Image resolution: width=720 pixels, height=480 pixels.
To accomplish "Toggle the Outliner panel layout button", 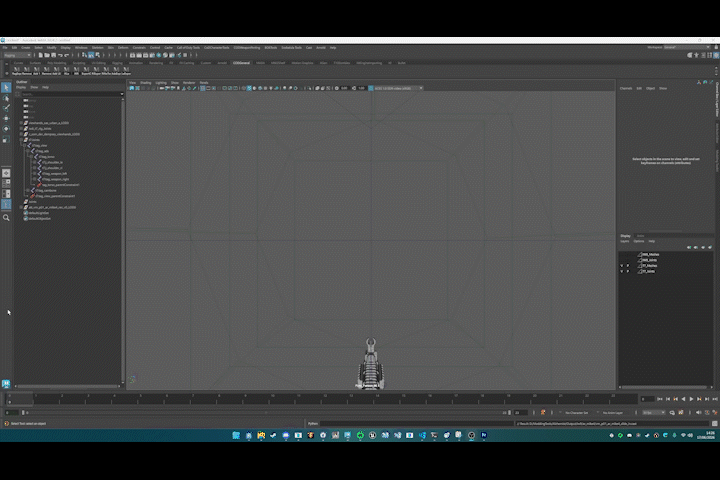I will click(6, 204).
